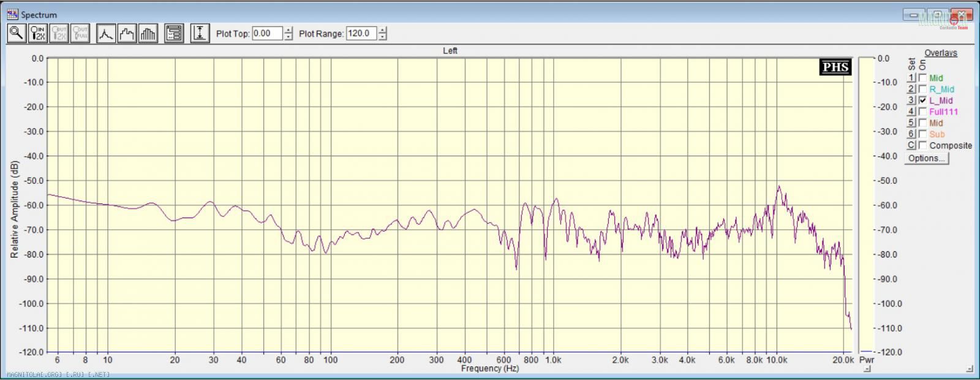Viewport: 980px width, 380px height.
Task: Select the magnifier zoom tool
Action: pyautogui.click(x=17, y=33)
